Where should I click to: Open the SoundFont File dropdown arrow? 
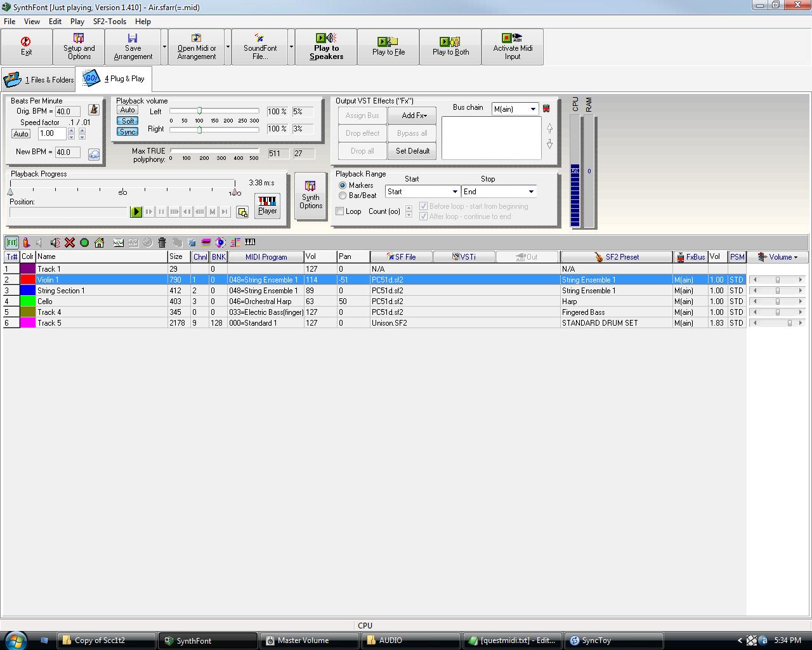point(291,46)
